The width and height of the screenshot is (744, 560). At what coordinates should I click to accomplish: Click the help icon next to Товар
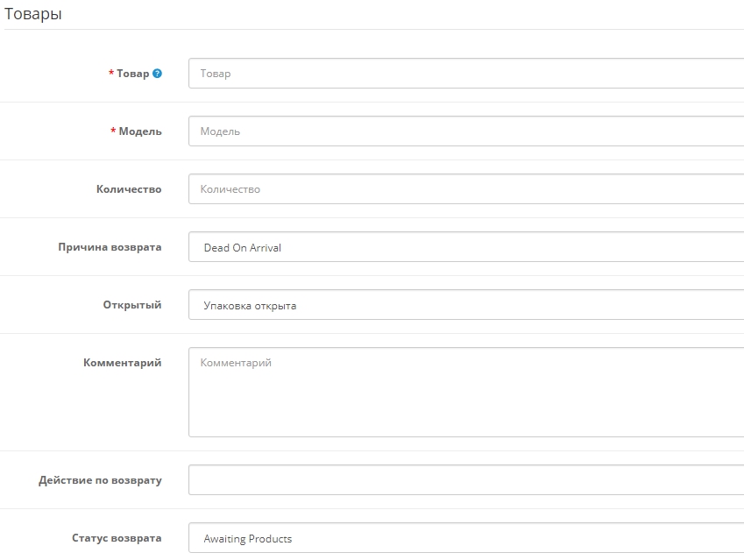tap(157, 74)
